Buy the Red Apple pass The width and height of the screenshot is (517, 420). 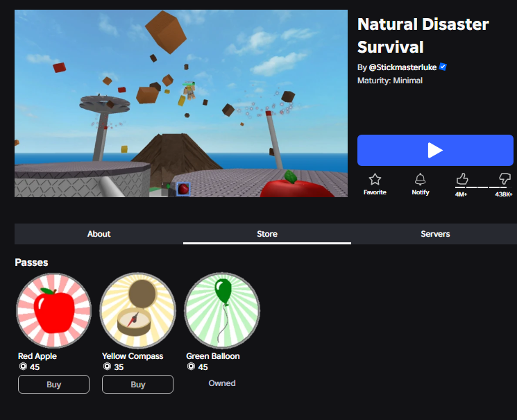click(53, 385)
